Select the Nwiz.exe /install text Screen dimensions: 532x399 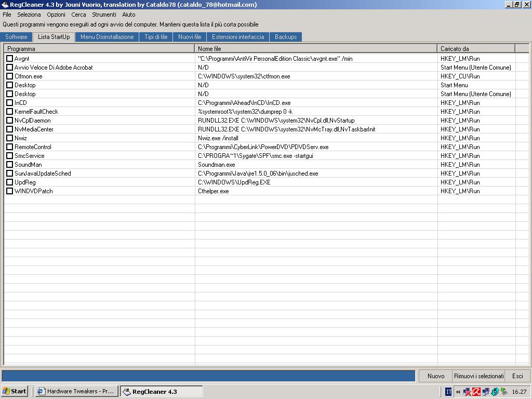218,138
